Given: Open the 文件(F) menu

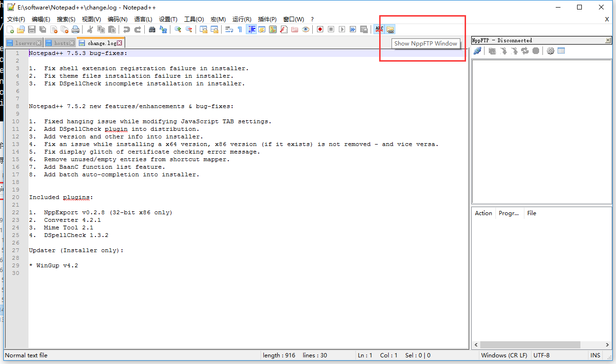Looking at the screenshot, I should [x=16, y=19].
